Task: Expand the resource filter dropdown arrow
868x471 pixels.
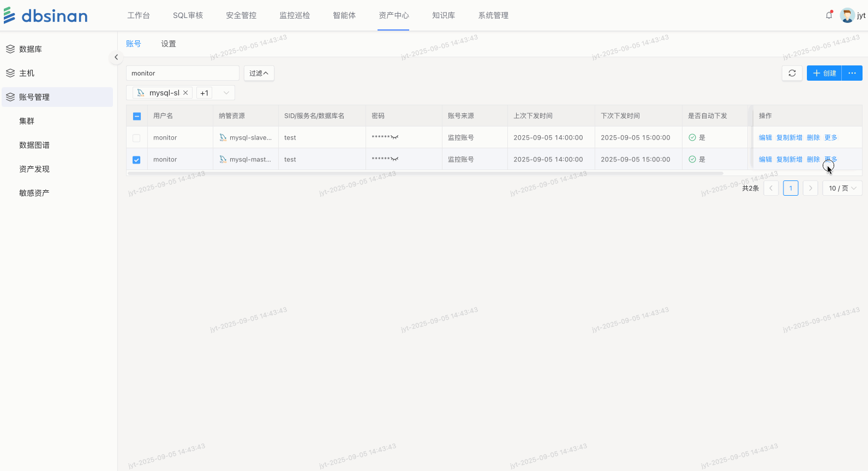Action: click(x=226, y=93)
